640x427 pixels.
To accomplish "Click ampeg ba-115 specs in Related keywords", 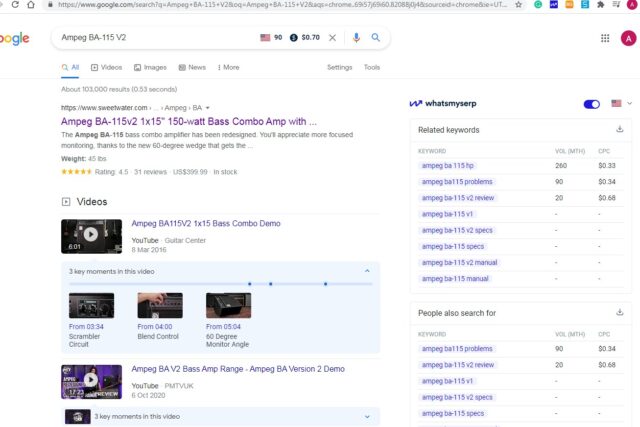I will tap(453, 246).
